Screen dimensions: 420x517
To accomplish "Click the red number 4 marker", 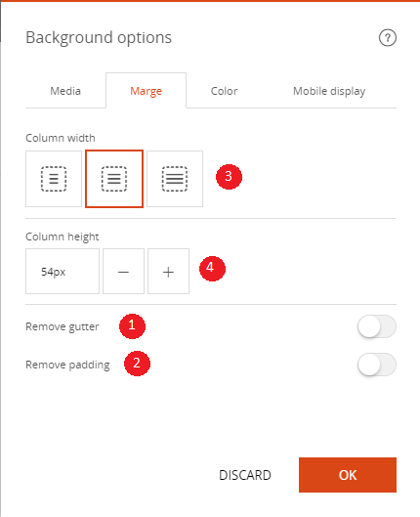I will 212,269.
